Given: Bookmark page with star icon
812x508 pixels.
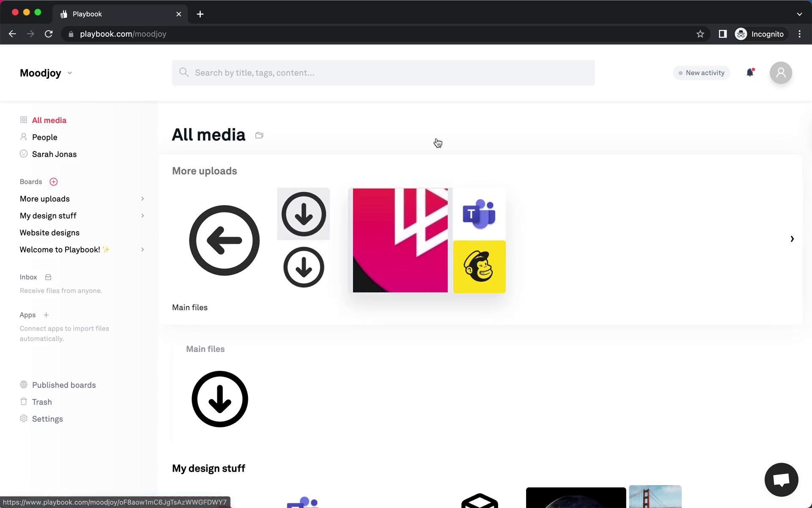Looking at the screenshot, I should pos(700,34).
